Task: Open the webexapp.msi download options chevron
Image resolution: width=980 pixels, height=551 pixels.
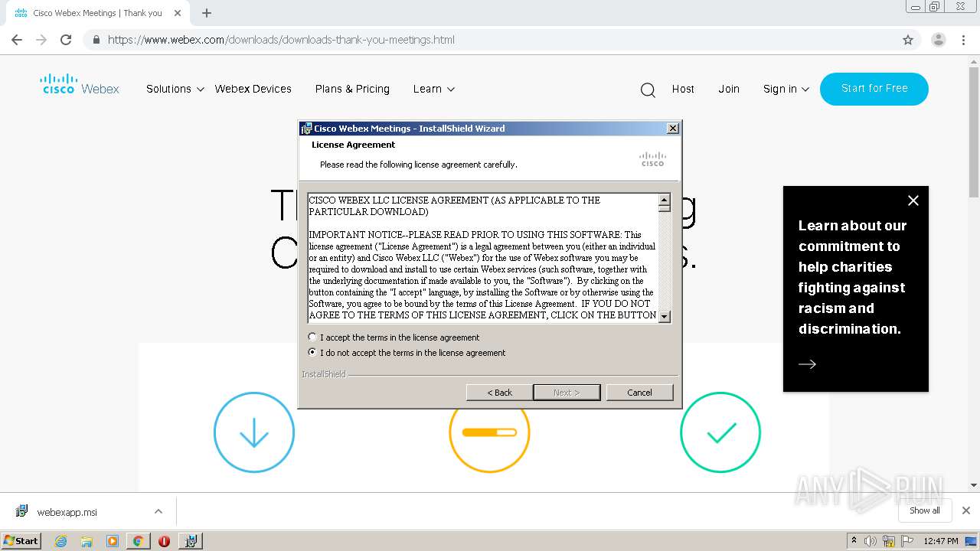Action: [158, 511]
